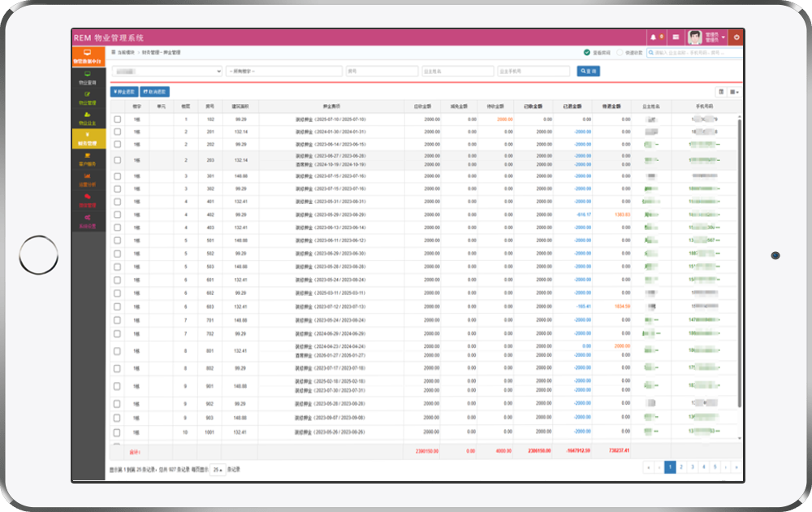Click the table view toggle icon
Image resolution: width=812 pixels, height=512 pixels.
click(x=721, y=92)
